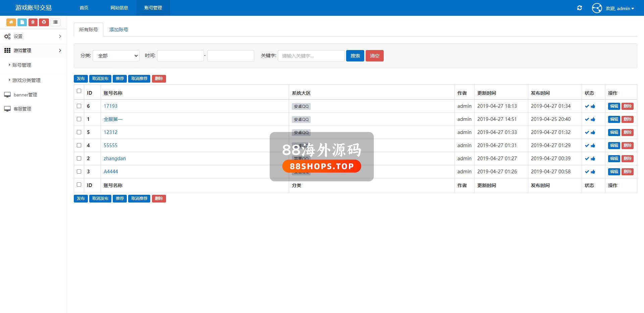Click thumbs-up icon for account 17193
This screenshot has height=313, width=644.
tap(593, 106)
